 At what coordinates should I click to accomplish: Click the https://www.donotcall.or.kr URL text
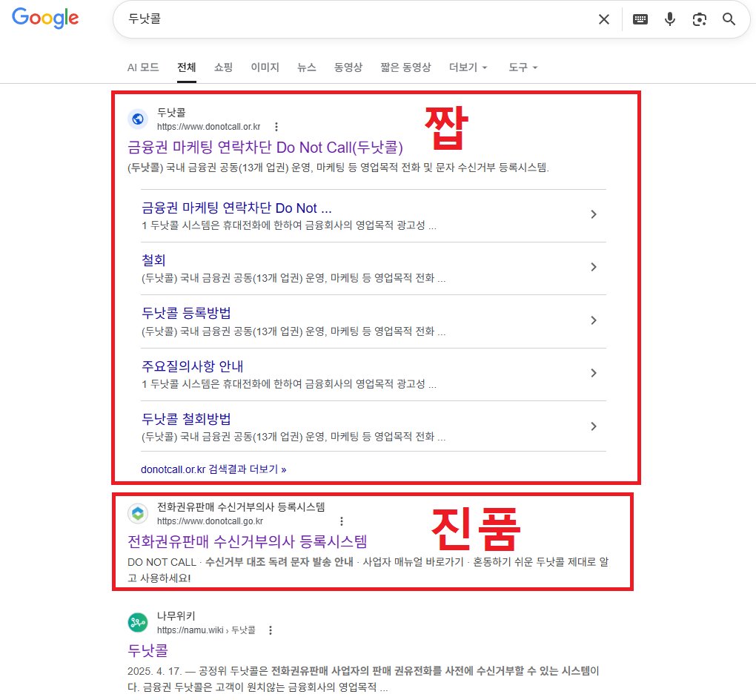click(209, 127)
